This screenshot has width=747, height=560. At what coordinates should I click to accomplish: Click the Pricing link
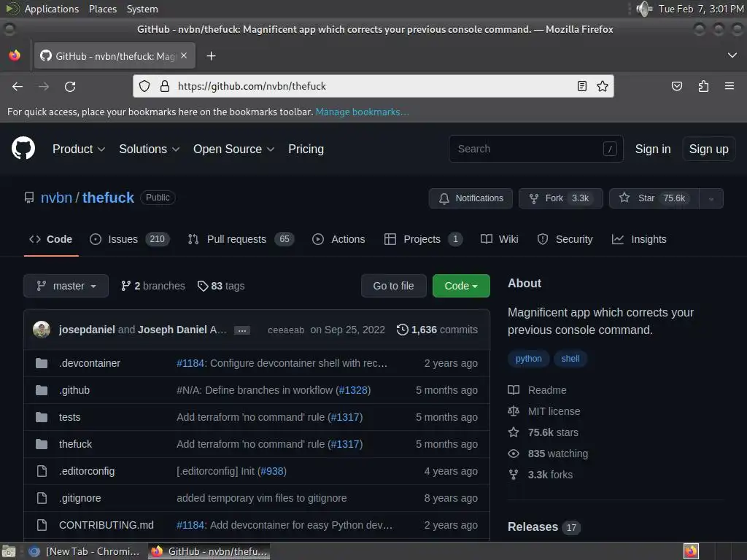pos(306,149)
